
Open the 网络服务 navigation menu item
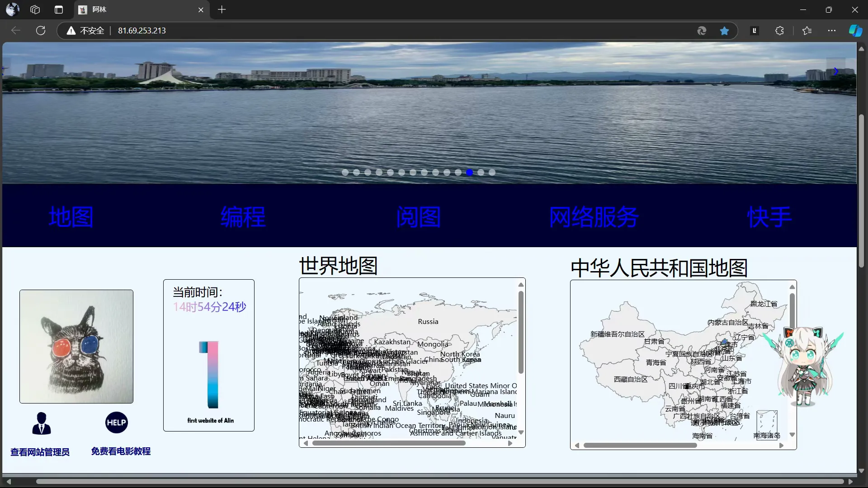point(594,217)
